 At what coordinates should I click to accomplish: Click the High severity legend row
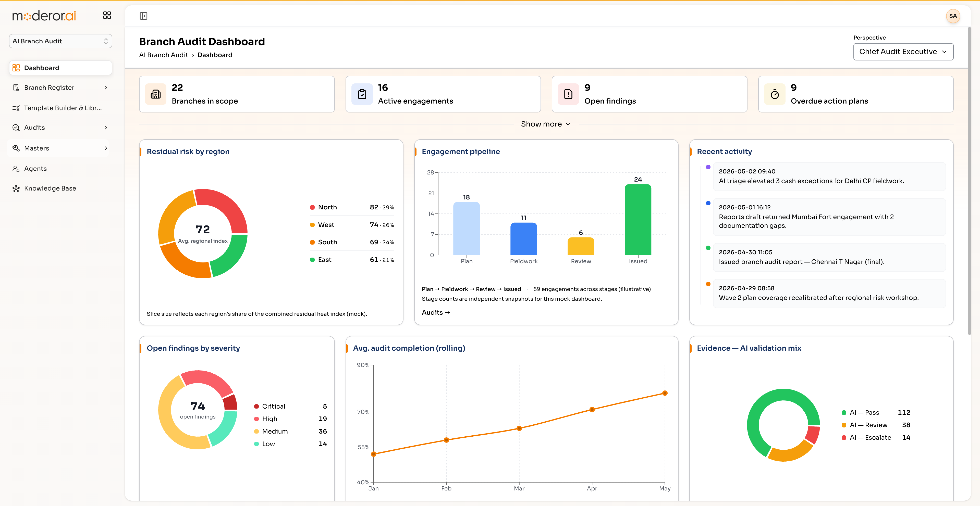tap(290, 419)
